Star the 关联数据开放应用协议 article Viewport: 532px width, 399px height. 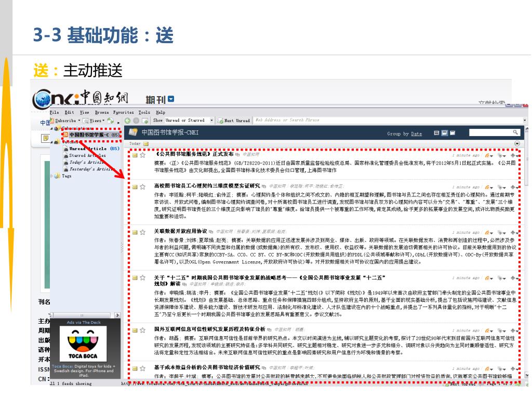pos(142,232)
